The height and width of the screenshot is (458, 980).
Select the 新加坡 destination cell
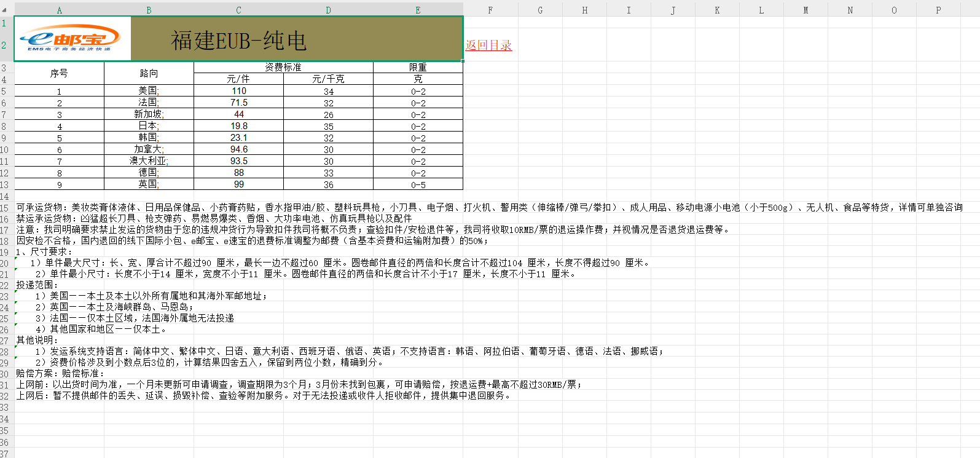(149, 114)
